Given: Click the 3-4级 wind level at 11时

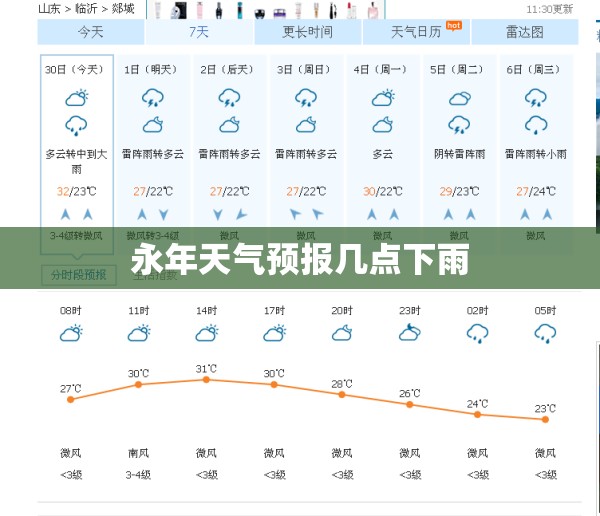Looking at the screenshot, I should 138,475.
